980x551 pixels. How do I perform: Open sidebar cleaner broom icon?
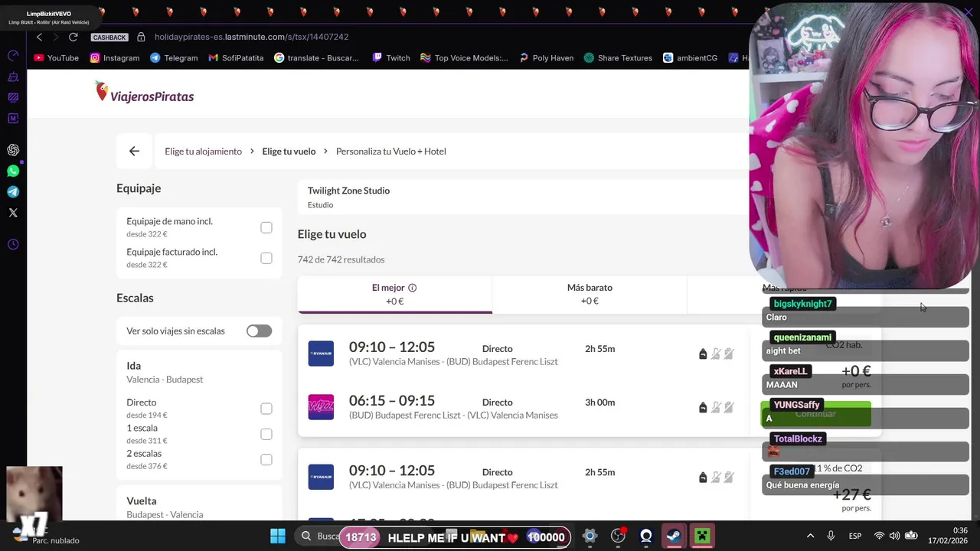point(13,77)
